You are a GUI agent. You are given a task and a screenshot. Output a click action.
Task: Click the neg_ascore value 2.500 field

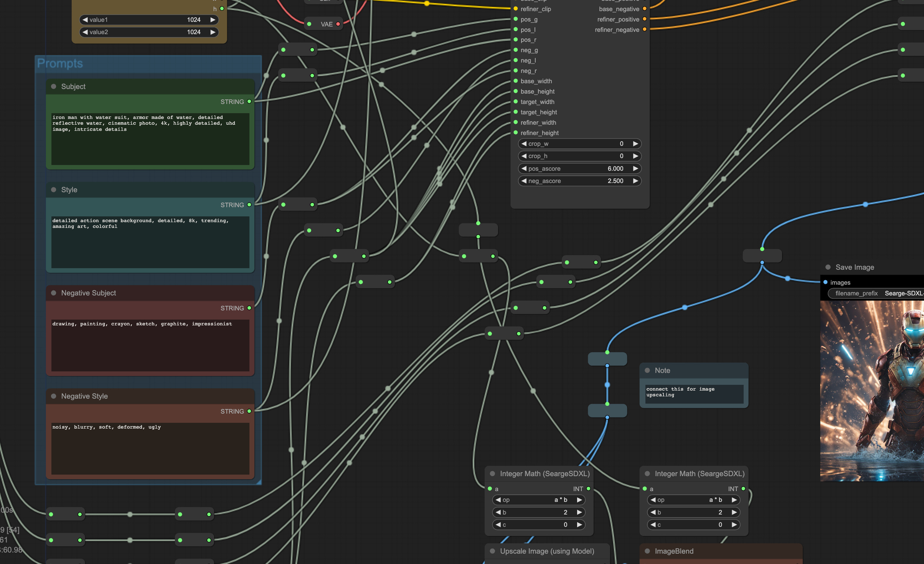pos(579,181)
